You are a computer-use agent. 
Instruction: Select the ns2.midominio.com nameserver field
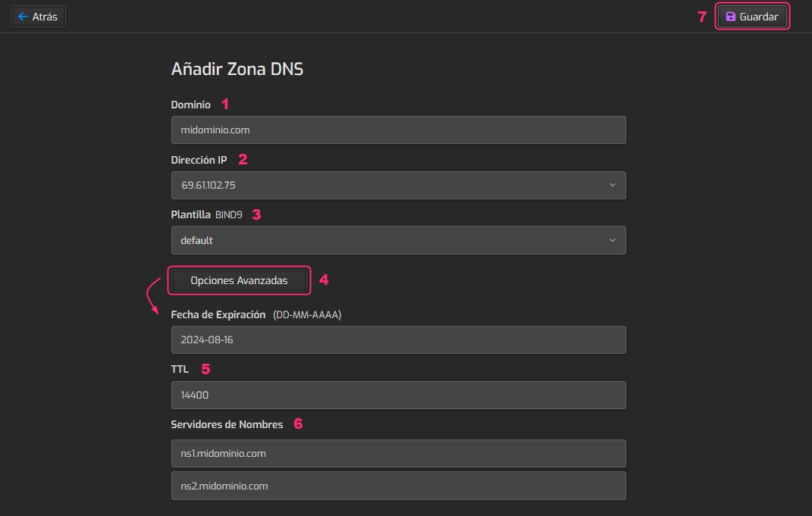(398, 486)
